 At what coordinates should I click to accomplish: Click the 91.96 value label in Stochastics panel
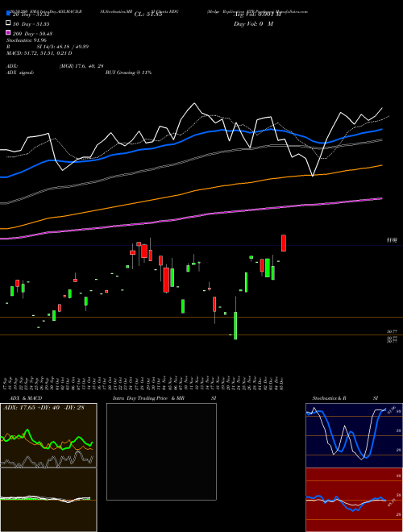(393, 409)
